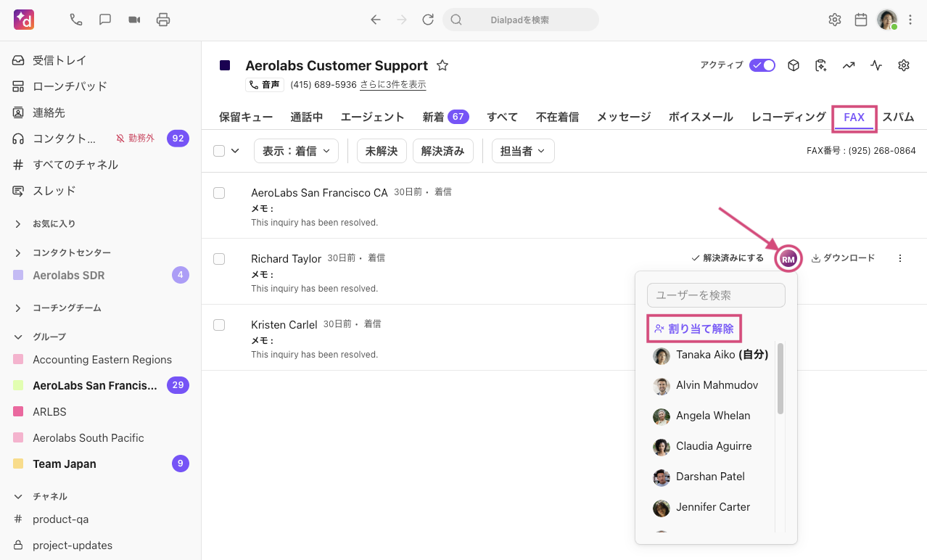The height and width of the screenshot is (560, 927).
Task: Check the AeroLabs San Francisco CA fax checkbox
Action: pos(219,193)
